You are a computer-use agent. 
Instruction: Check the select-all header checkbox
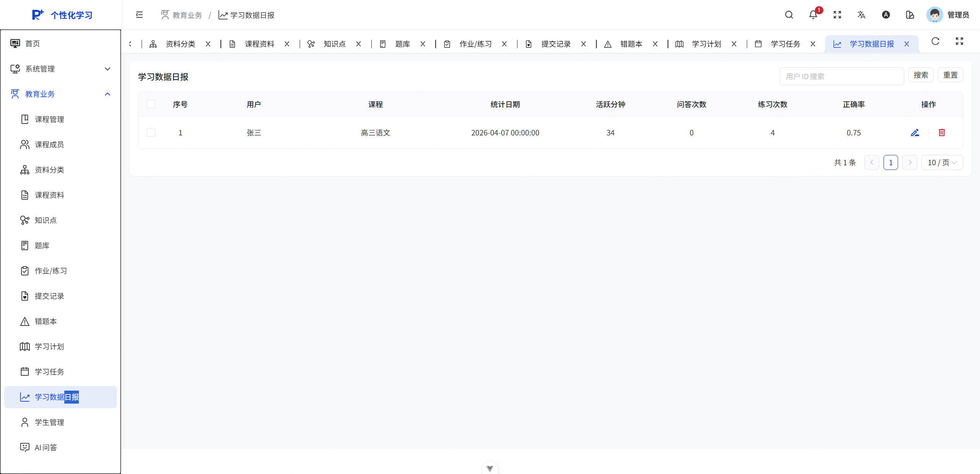[x=151, y=104]
